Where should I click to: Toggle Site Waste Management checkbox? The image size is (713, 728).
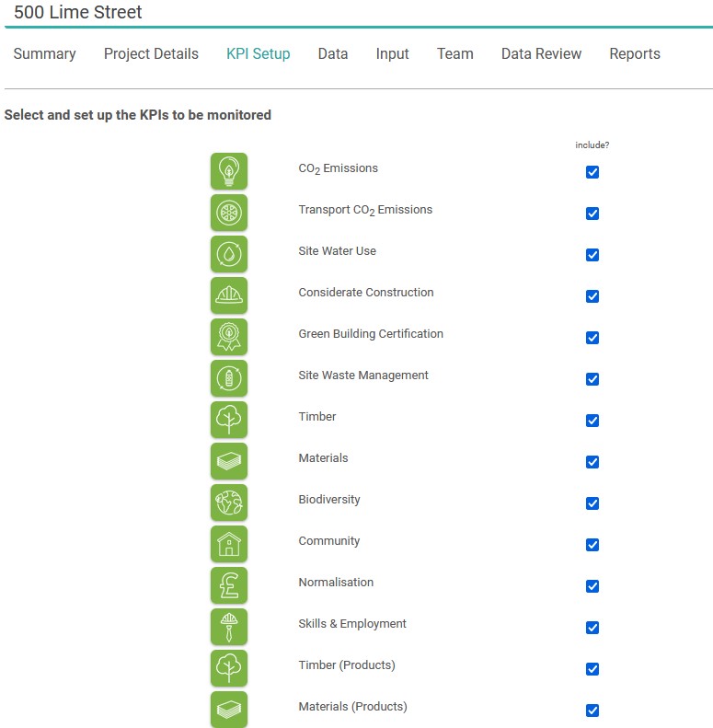[592, 379]
